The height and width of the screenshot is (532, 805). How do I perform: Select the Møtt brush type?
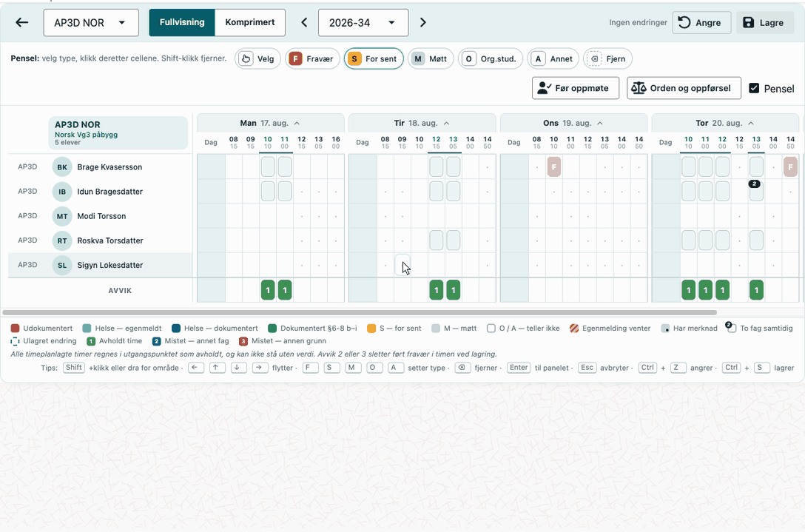pyautogui.click(x=431, y=58)
